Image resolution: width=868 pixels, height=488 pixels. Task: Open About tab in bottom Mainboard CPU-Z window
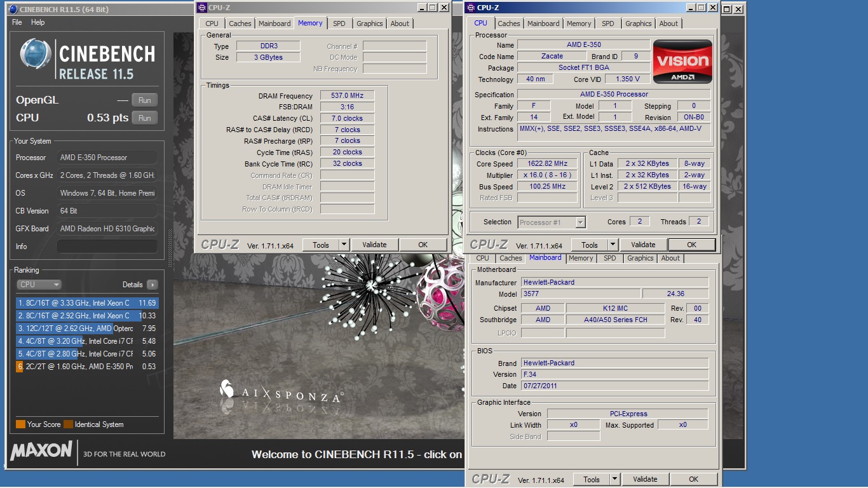click(x=670, y=258)
